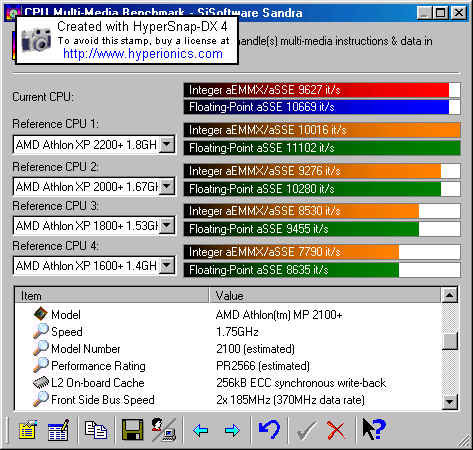Screen dimensions: 473x450
Task: Click magnifier icon beside Front Side Bus Speed
Action: point(41,399)
